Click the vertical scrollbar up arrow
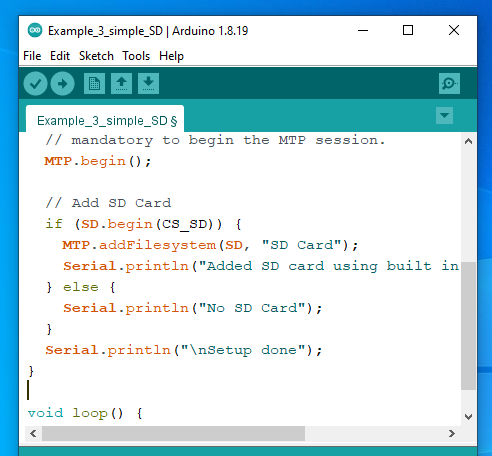Viewport: 492px width, 456px height. 468,141
